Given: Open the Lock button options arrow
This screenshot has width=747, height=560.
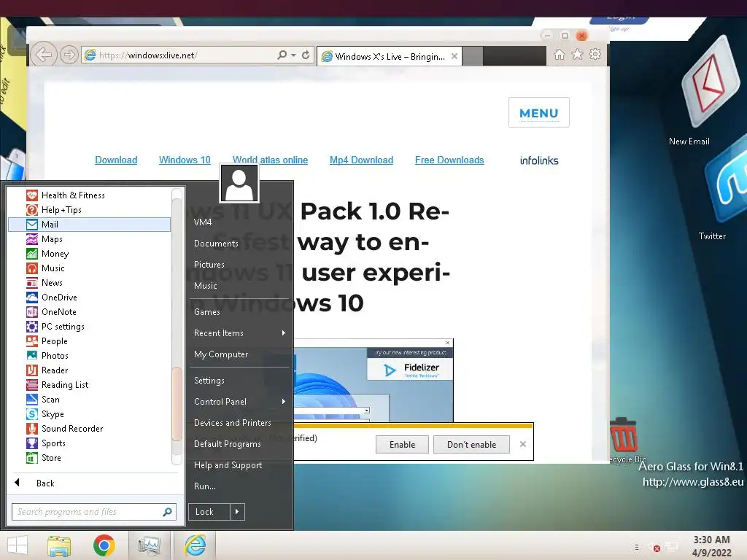Looking at the screenshot, I should [237, 512].
